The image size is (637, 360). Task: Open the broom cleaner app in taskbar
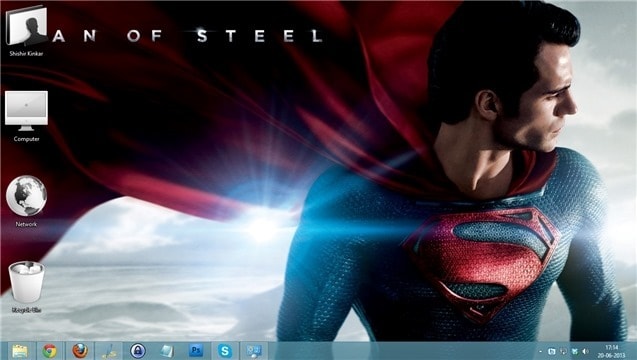110,351
